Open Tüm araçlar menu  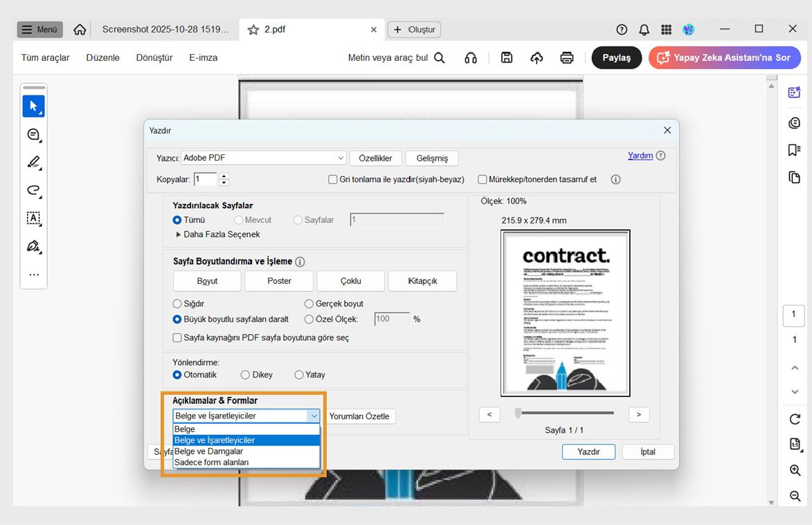coord(45,57)
